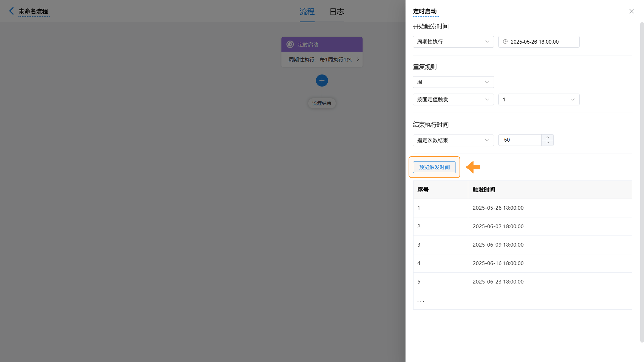Click the 序号 column header
644x362 pixels.
coord(441,190)
